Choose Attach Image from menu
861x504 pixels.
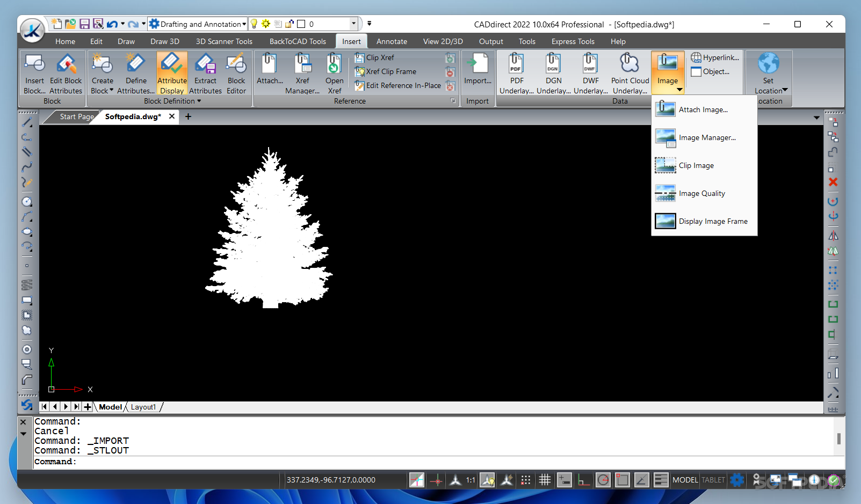pyautogui.click(x=704, y=109)
